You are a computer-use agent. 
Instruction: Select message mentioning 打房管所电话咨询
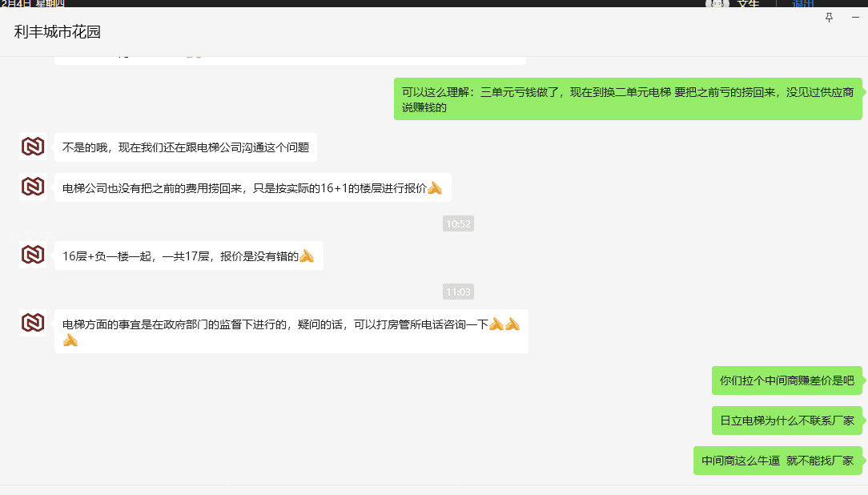(x=291, y=331)
